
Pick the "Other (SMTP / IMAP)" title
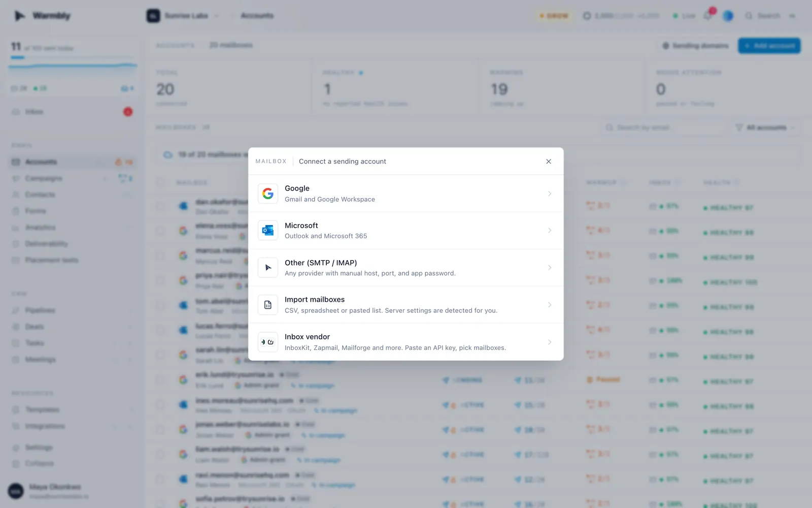(321, 263)
